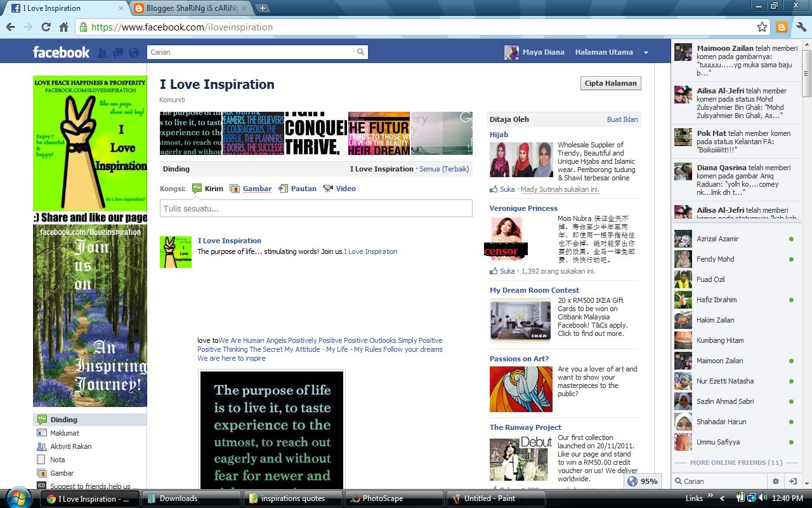Open Passions on Art? ad link
The image size is (812, 508).
click(x=519, y=359)
